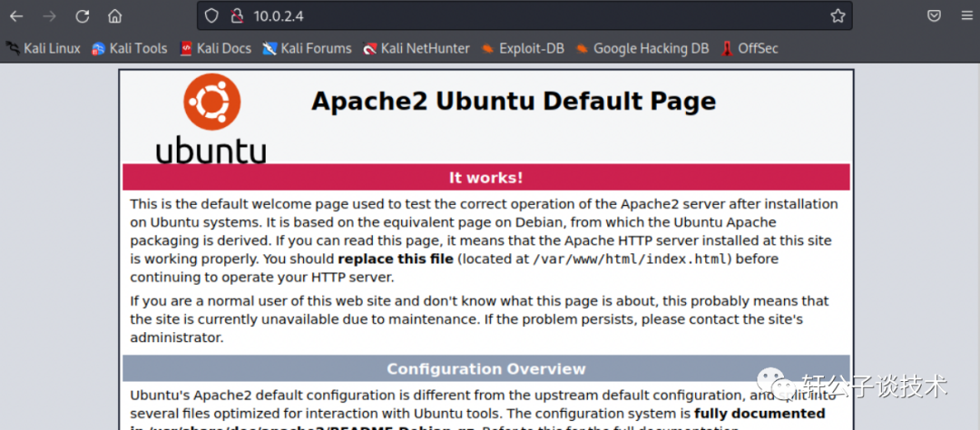Viewport: 980px width, 430px height.
Task: Open the Kali Tools bookmark
Action: 130,48
